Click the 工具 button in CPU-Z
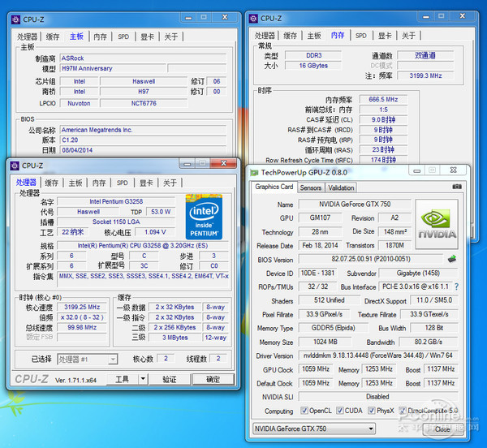 coord(123,379)
